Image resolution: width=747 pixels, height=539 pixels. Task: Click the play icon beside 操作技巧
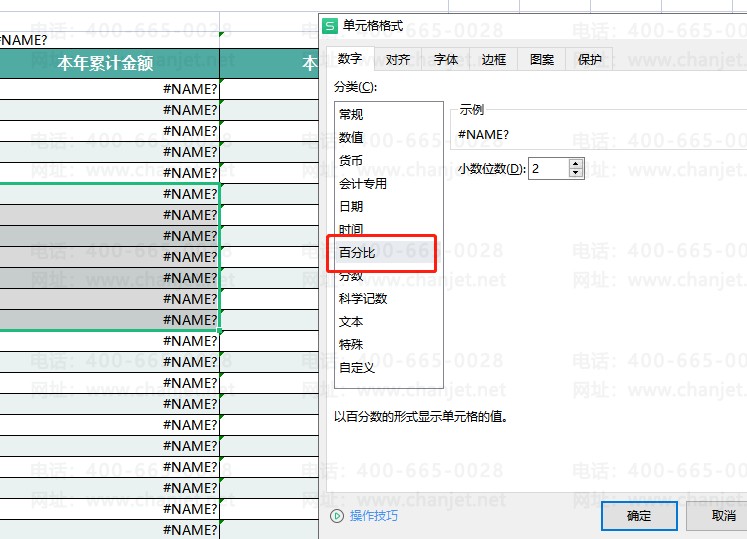(x=337, y=516)
